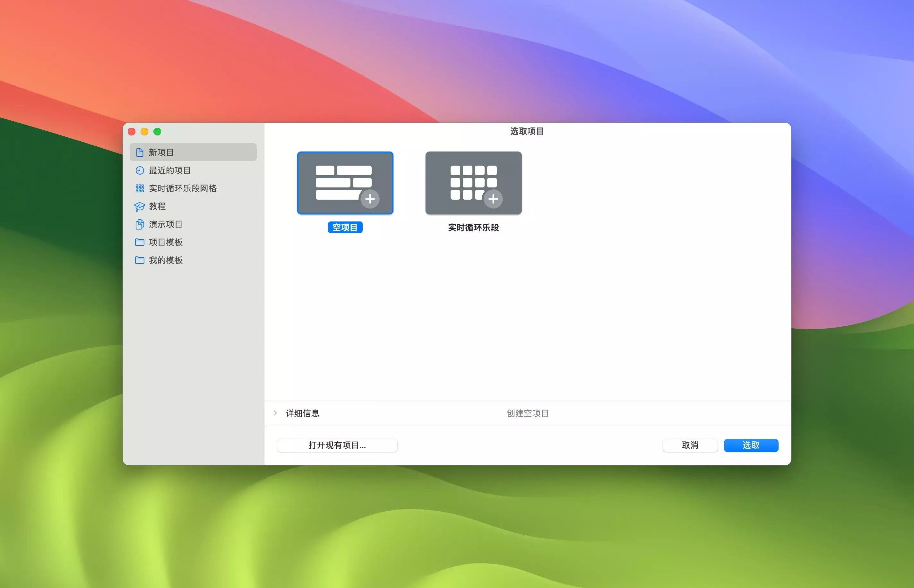Click the 空项目 label under thumbnail
The image size is (914, 588).
(x=345, y=228)
